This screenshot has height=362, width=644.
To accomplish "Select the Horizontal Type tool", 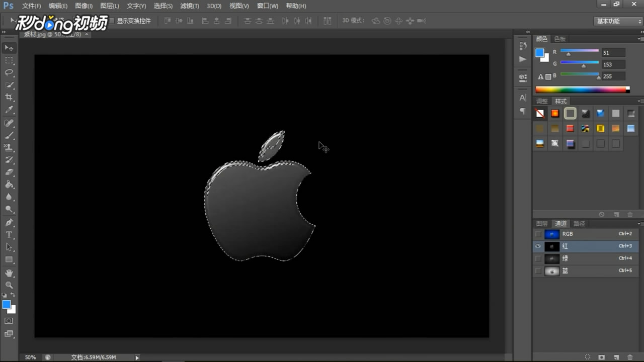I will (9, 235).
